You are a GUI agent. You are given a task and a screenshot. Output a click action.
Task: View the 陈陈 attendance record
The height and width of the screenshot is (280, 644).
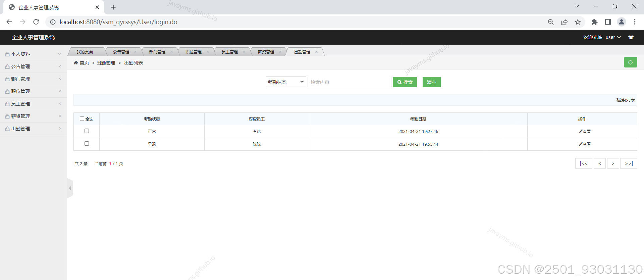(x=585, y=144)
